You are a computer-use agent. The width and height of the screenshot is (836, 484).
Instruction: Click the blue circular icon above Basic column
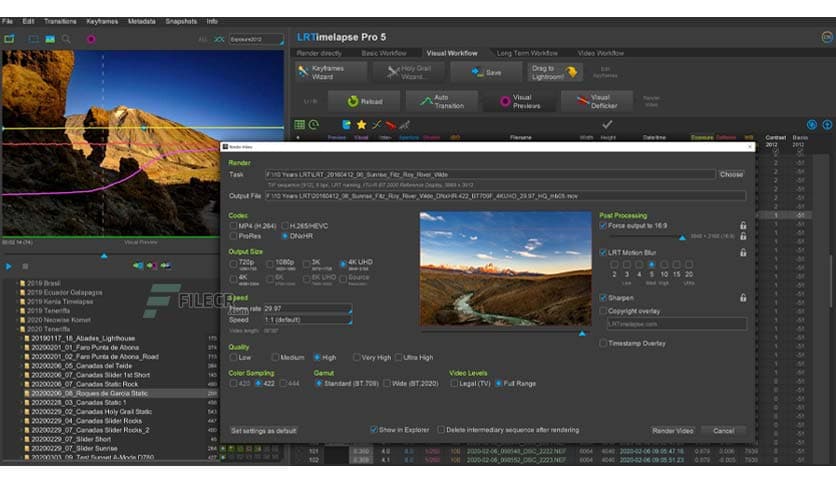827,125
